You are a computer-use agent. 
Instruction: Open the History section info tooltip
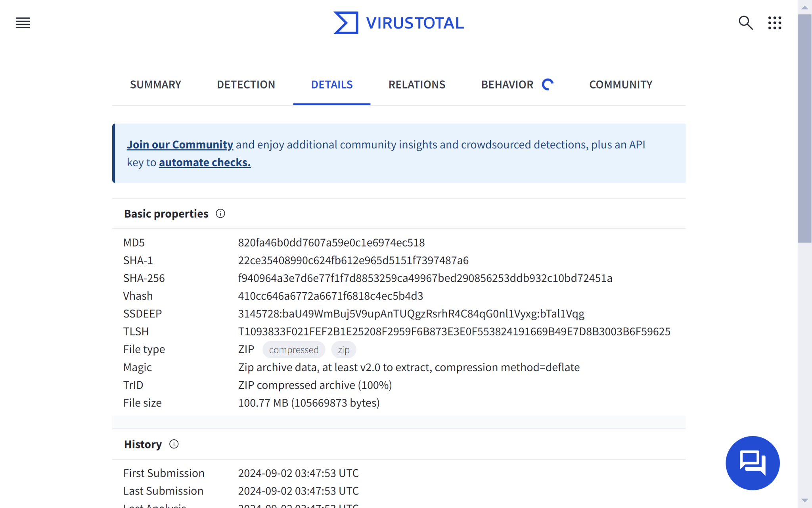(x=174, y=444)
